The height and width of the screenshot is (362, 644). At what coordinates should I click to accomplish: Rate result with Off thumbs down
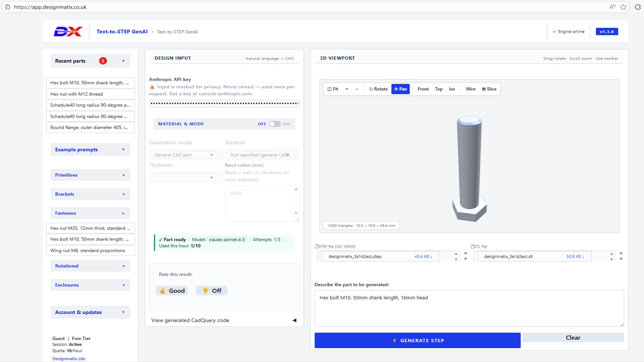(x=212, y=291)
